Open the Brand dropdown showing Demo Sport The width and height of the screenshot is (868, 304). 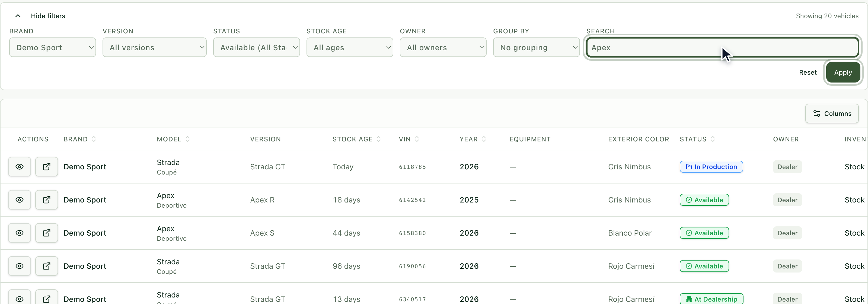click(x=53, y=47)
